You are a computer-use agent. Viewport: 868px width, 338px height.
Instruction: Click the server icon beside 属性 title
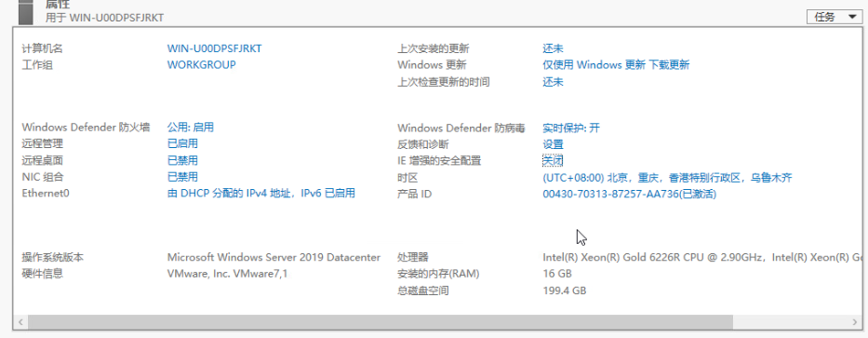coord(27,11)
